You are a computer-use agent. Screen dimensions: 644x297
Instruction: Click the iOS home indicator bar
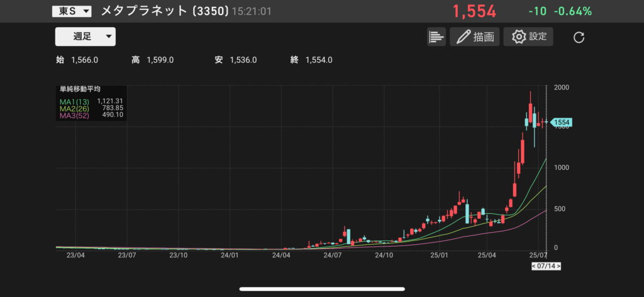click(x=322, y=289)
